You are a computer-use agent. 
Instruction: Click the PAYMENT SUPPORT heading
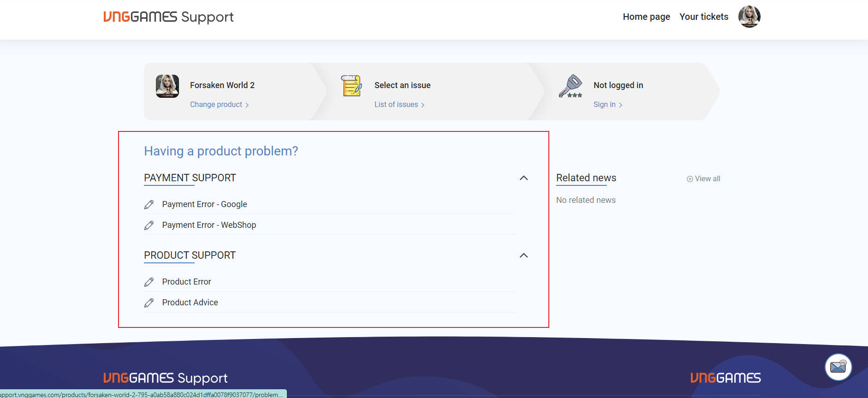(190, 178)
